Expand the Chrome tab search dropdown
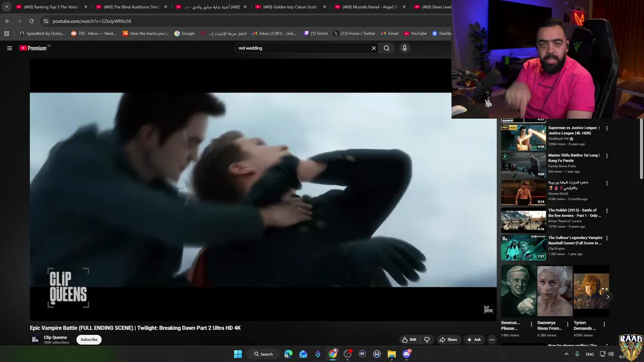The height and width of the screenshot is (362, 644). [x=7, y=7]
